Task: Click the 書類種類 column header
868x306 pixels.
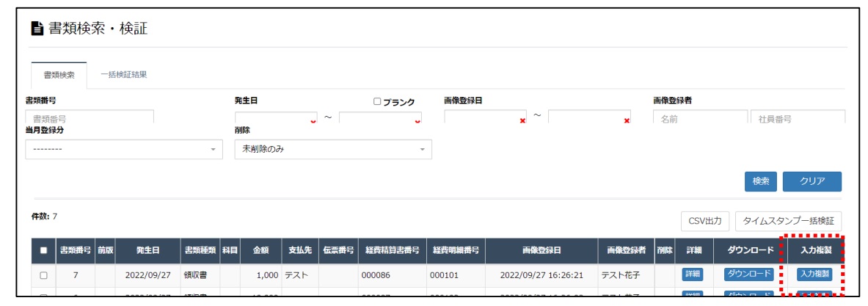Action: [x=200, y=250]
